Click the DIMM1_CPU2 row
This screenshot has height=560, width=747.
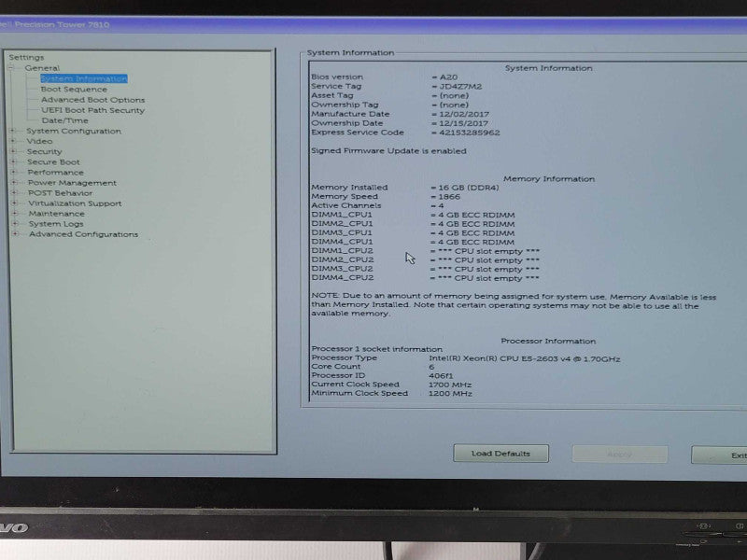tap(426, 251)
